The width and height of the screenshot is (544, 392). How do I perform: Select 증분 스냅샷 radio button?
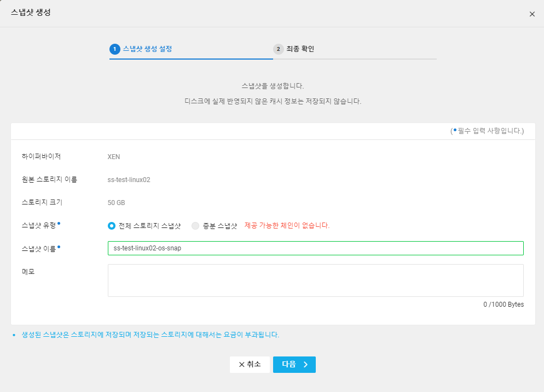pos(195,226)
